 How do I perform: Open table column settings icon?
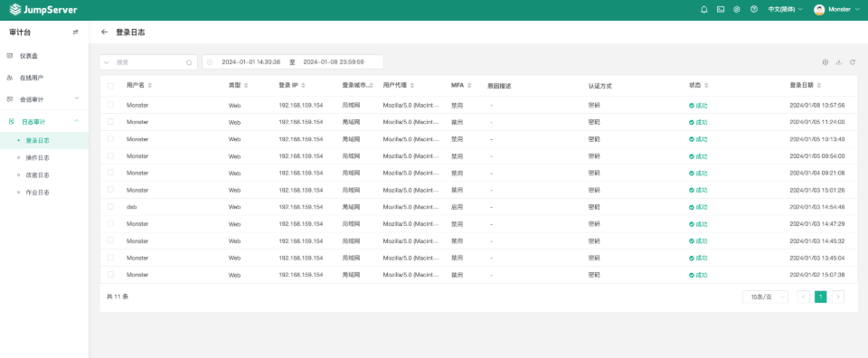(x=825, y=62)
